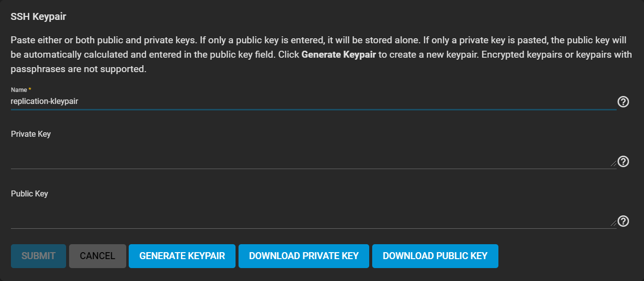Click the required asterisk next to Name

tap(30, 90)
